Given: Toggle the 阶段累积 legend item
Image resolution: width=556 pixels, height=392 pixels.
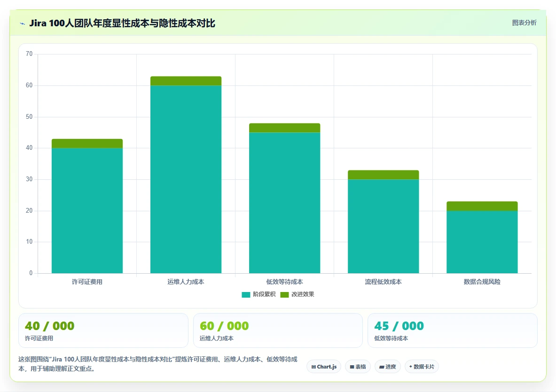Looking at the screenshot, I should click(258, 294).
